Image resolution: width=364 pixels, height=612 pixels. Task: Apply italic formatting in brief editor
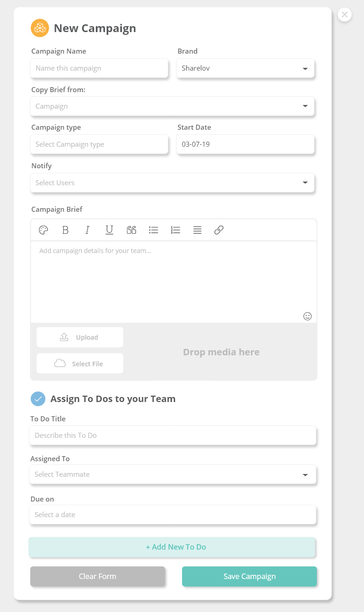point(87,230)
